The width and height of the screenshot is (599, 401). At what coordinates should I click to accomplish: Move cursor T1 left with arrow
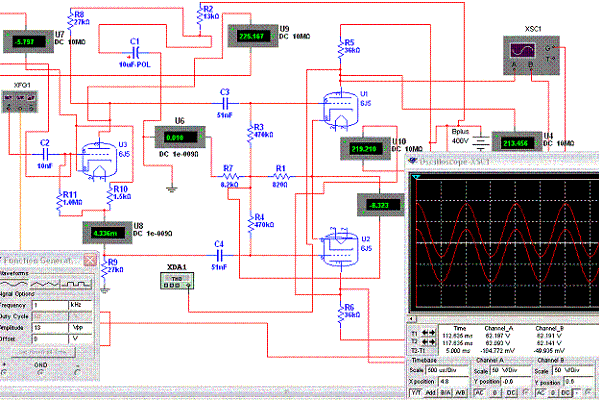click(x=425, y=333)
